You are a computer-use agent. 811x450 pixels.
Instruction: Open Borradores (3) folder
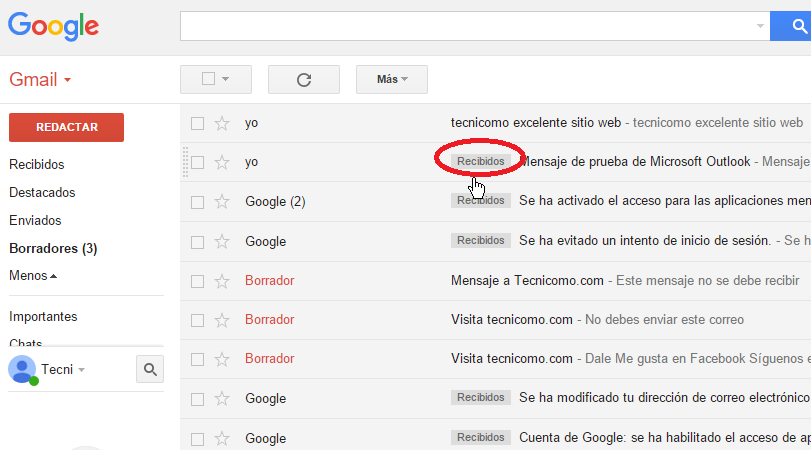point(53,248)
